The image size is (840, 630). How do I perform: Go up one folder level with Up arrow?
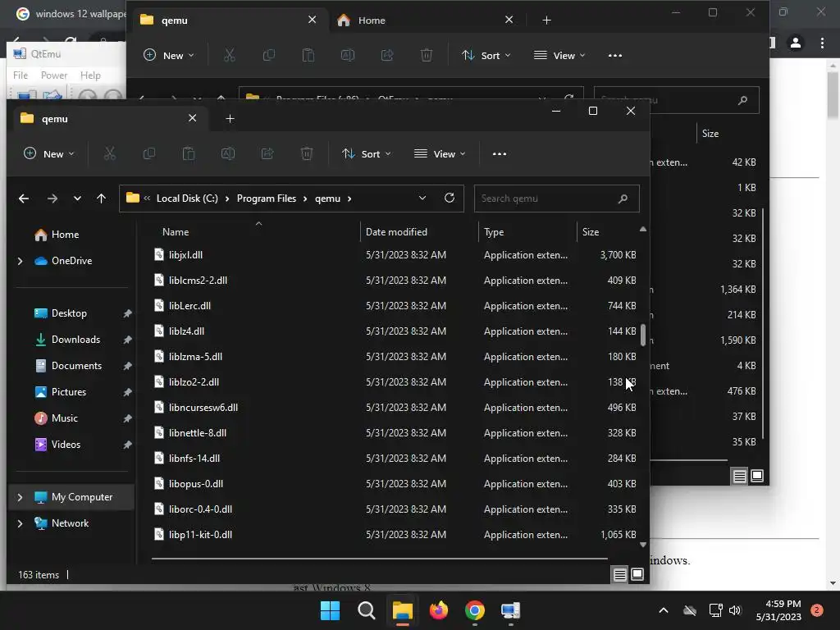[x=101, y=199]
